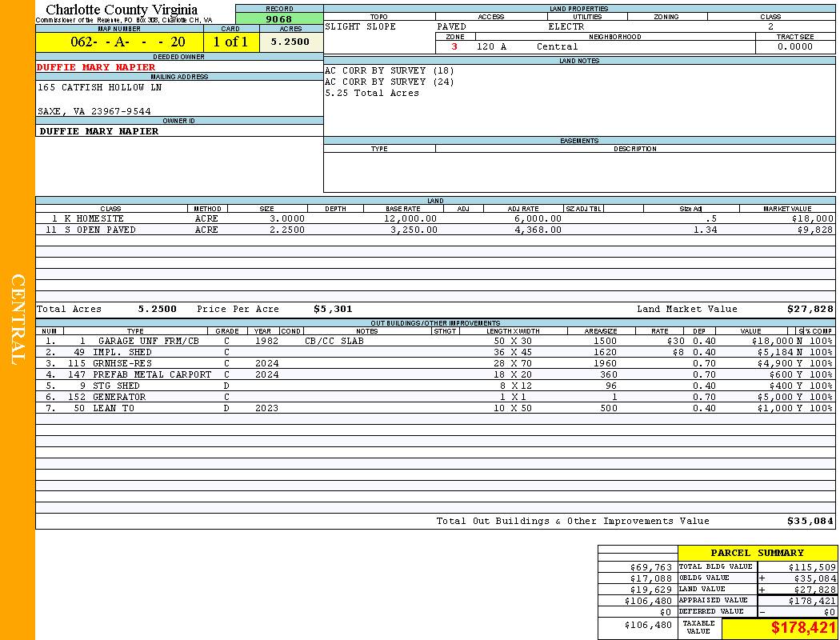This screenshot has width=840, height=640.
Task: Select the 165 Catfish Hollow Ln address
Action: 99,88
